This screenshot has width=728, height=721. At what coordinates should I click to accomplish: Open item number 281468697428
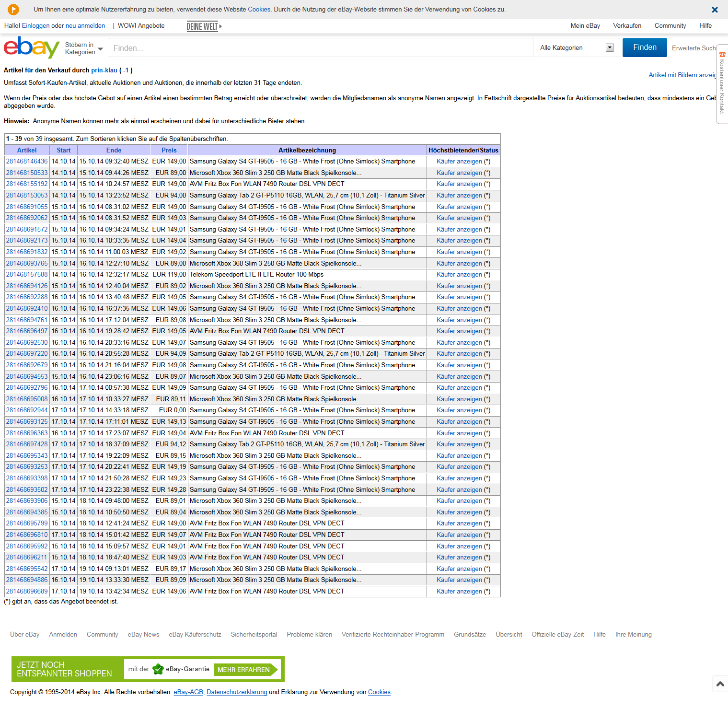27,444
